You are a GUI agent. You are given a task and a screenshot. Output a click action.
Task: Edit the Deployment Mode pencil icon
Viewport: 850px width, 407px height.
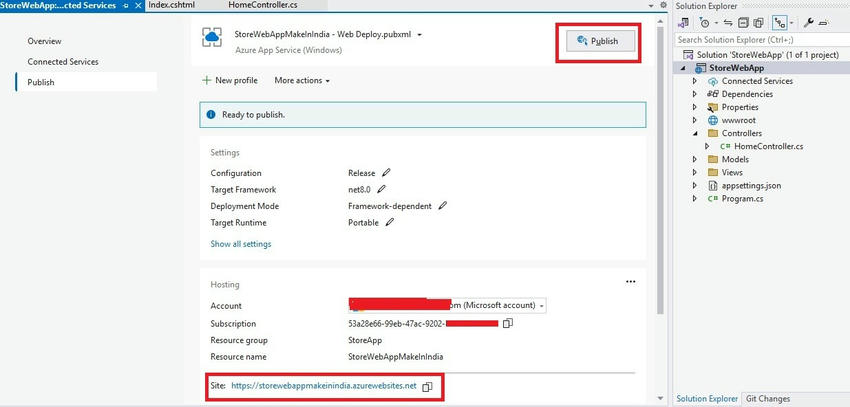pos(442,206)
